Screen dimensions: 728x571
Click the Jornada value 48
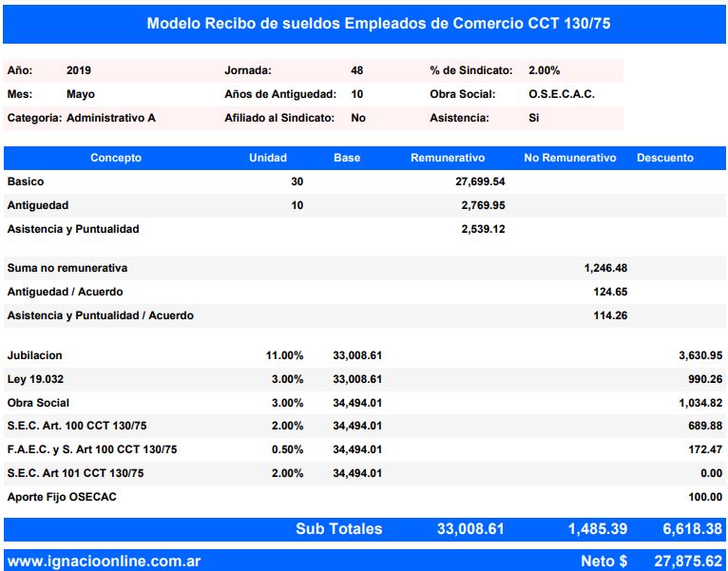[356, 70]
